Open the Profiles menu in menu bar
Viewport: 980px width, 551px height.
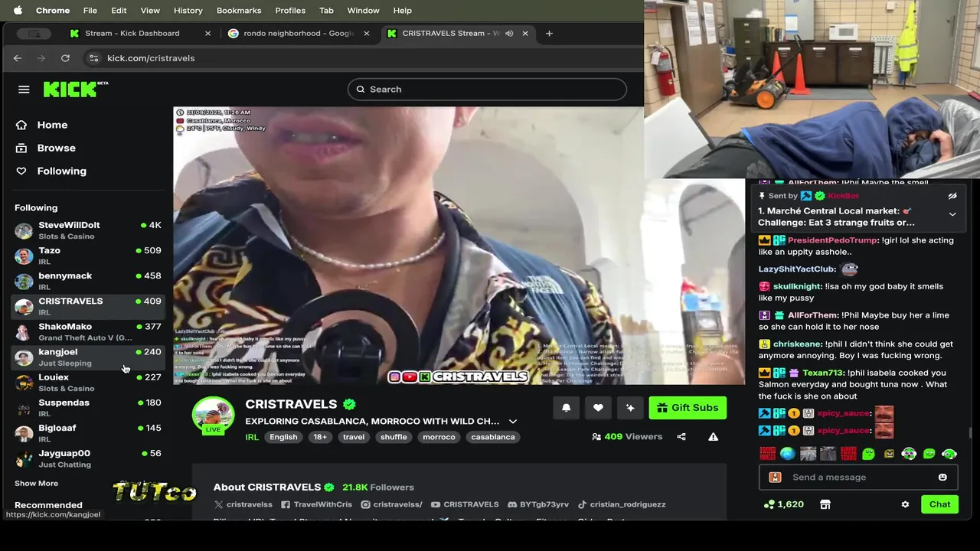coord(290,11)
